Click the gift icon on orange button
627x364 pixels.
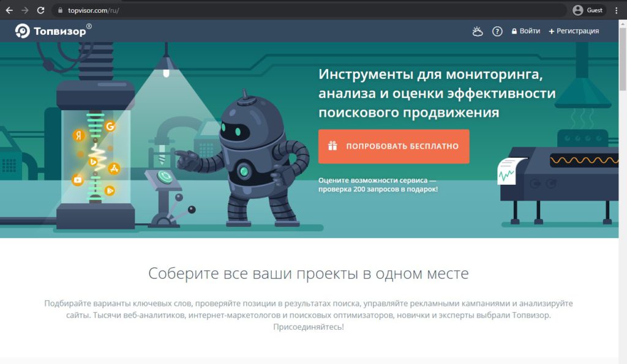coord(332,146)
